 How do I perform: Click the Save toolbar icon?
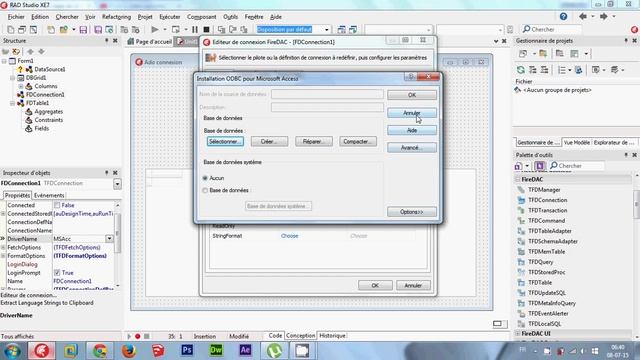pyautogui.click(x=83, y=29)
